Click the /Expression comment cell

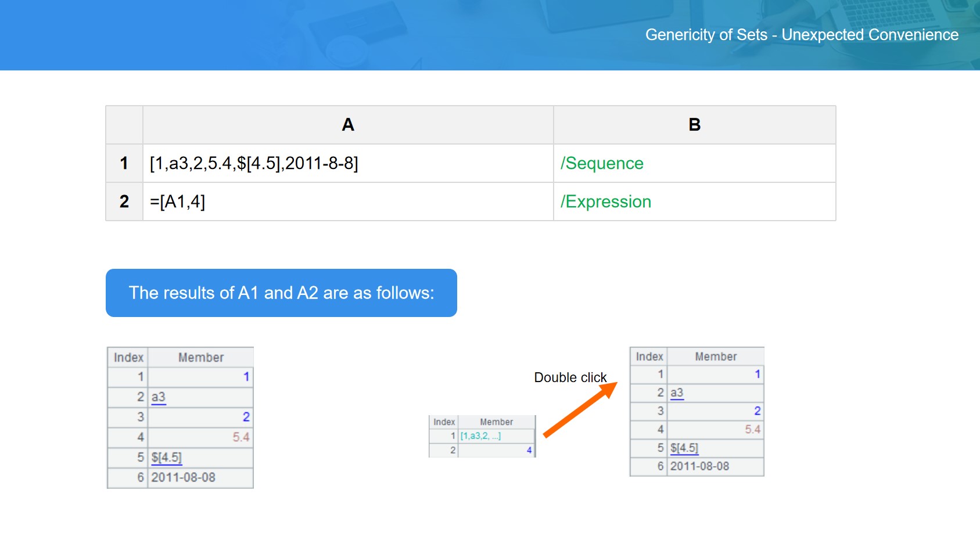click(694, 201)
